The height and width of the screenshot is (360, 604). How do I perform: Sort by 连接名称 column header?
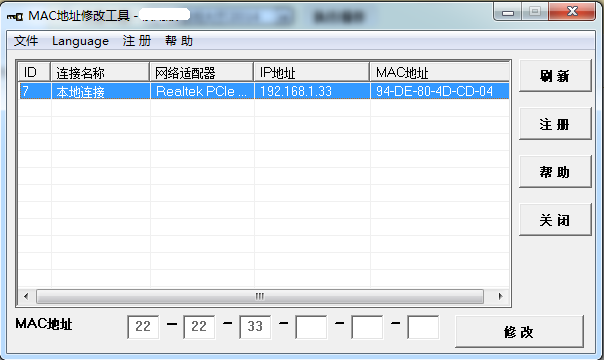pos(100,72)
